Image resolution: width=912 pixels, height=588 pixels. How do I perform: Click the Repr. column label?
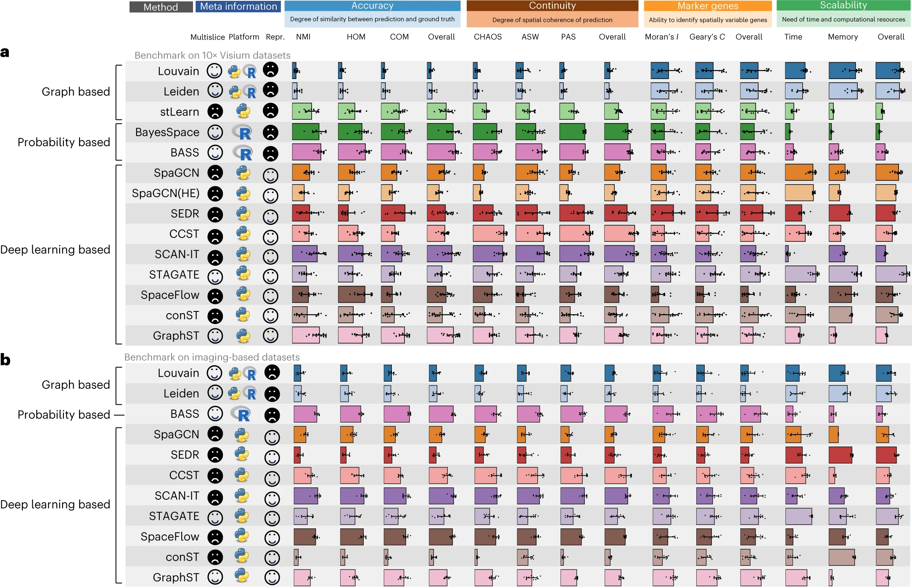(275, 37)
